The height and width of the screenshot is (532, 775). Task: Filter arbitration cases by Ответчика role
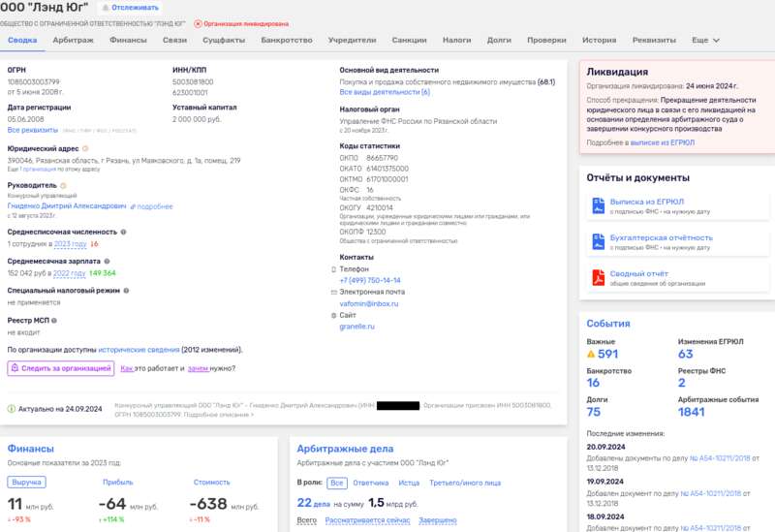pos(371,483)
